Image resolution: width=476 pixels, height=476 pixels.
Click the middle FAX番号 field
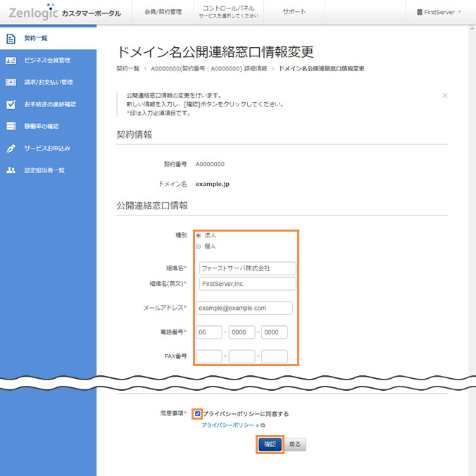tap(242, 356)
